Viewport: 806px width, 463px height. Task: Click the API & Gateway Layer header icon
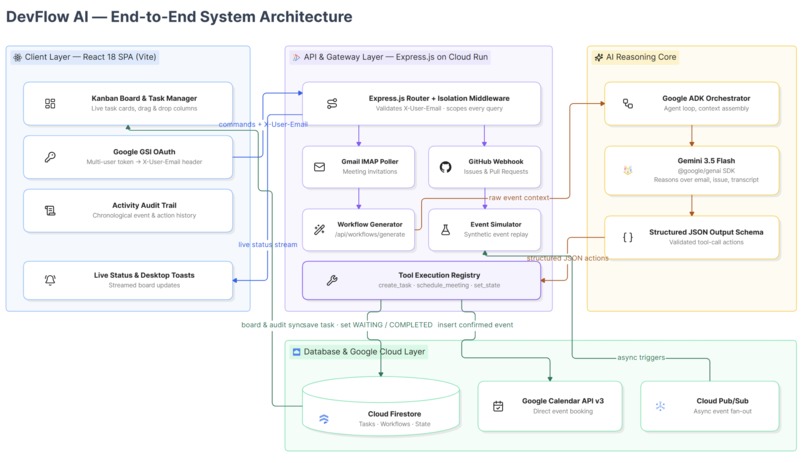[296, 58]
